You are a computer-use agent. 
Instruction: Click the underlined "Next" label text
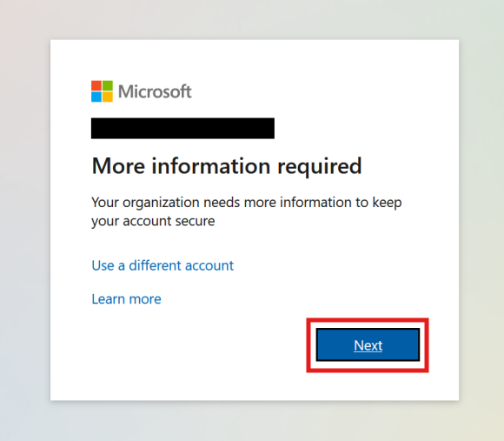(368, 345)
